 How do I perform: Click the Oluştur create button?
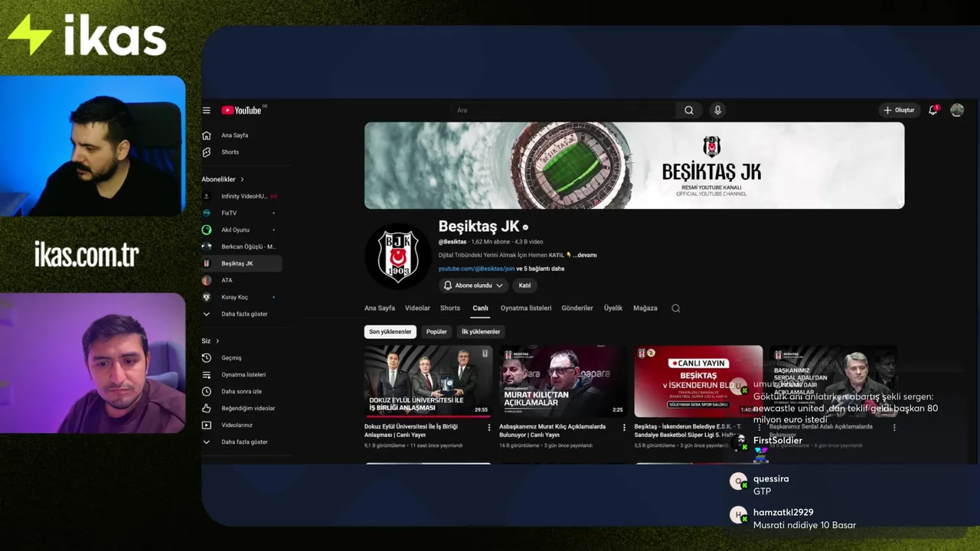click(x=899, y=110)
